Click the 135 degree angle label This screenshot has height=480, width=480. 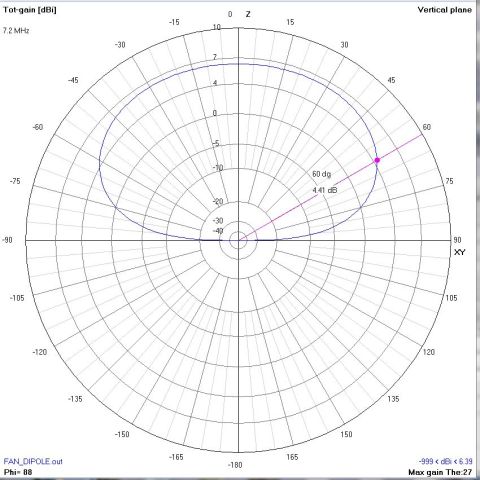[x=393, y=399]
